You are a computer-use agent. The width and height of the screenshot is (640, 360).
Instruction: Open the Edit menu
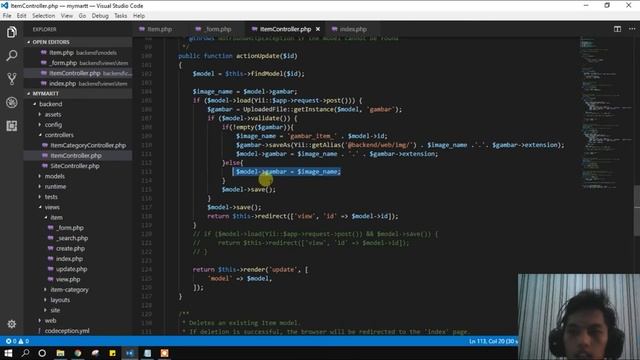[x=21, y=16]
